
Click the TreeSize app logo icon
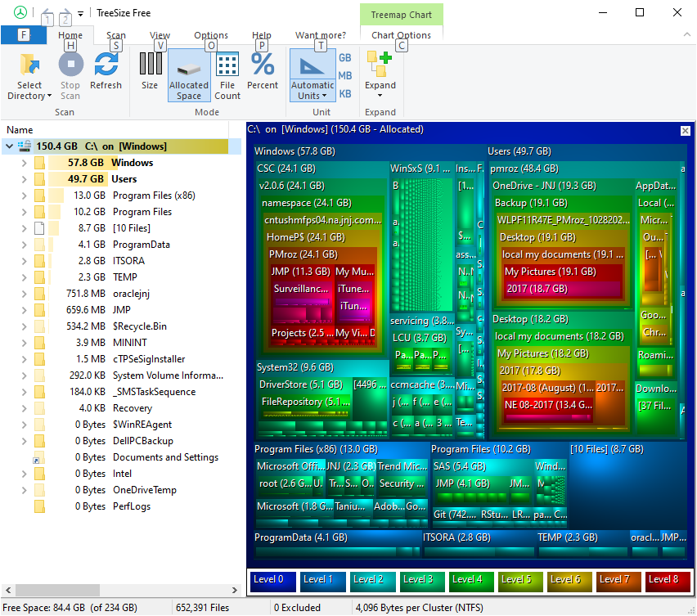[x=20, y=12]
